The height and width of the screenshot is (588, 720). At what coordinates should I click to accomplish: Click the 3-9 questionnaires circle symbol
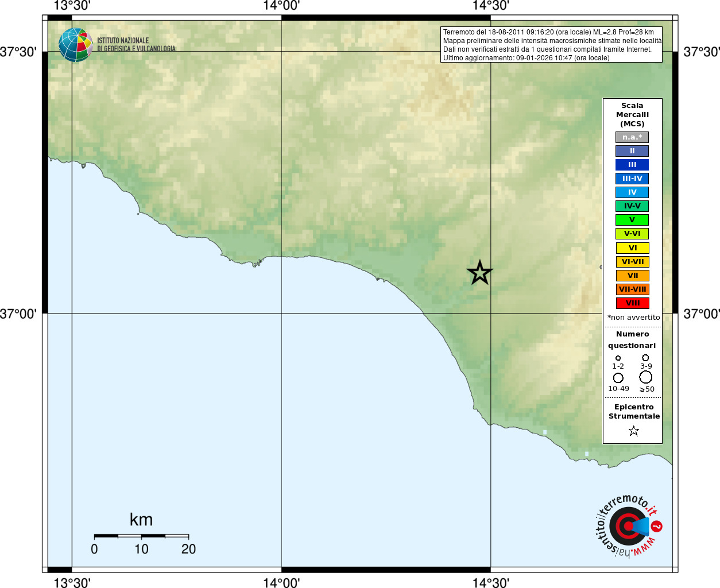[x=645, y=357]
